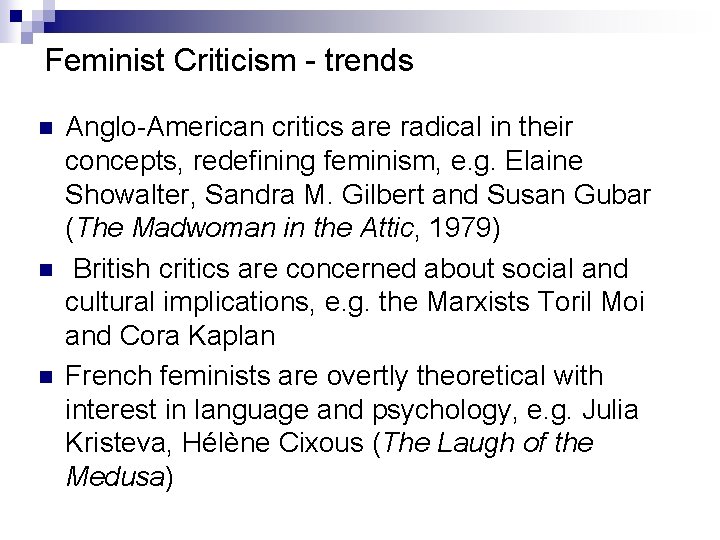Click the French feminists bullet marker
Image resolution: width=720 pixels, height=540 pixels.
point(46,377)
